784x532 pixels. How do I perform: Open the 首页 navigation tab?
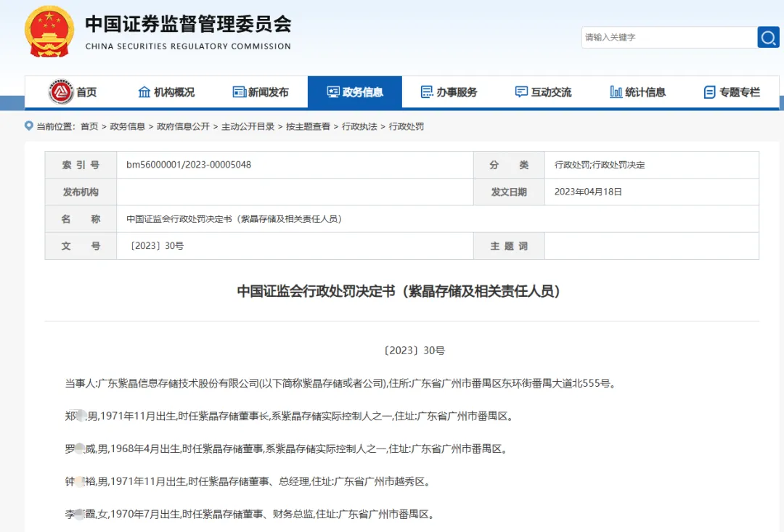(72, 92)
